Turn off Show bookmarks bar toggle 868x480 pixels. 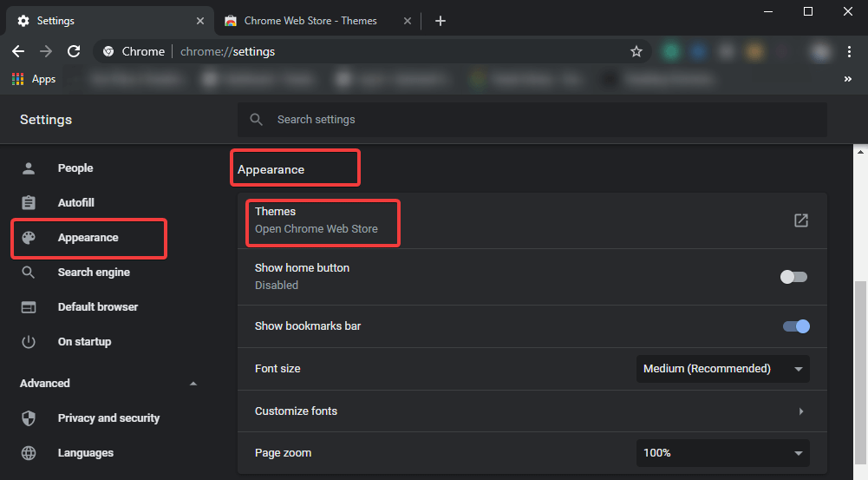tap(797, 326)
